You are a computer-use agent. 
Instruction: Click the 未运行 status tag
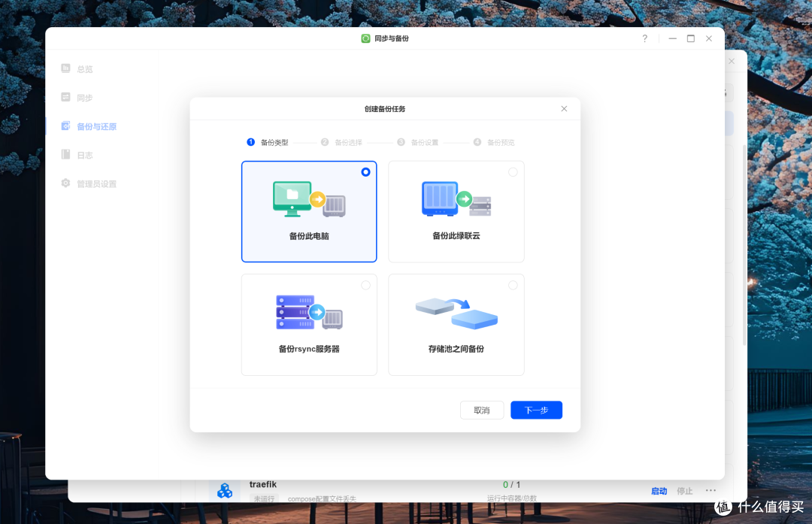264,498
